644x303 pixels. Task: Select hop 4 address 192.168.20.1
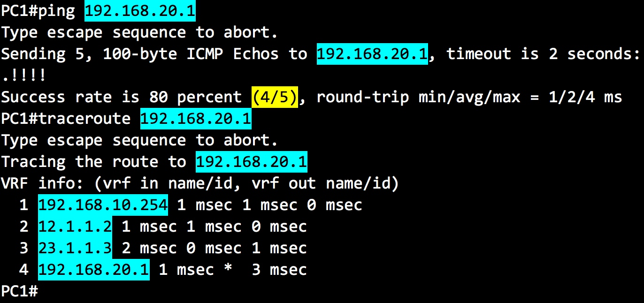[x=93, y=270]
